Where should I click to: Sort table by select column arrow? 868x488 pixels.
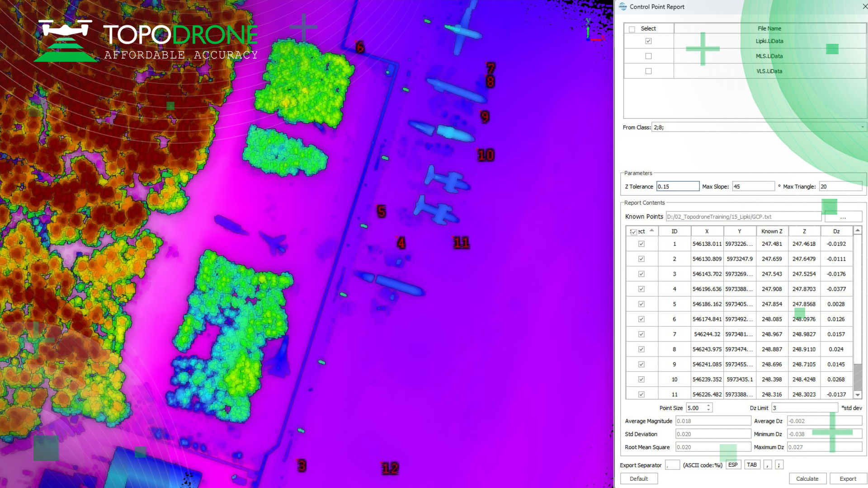652,230
